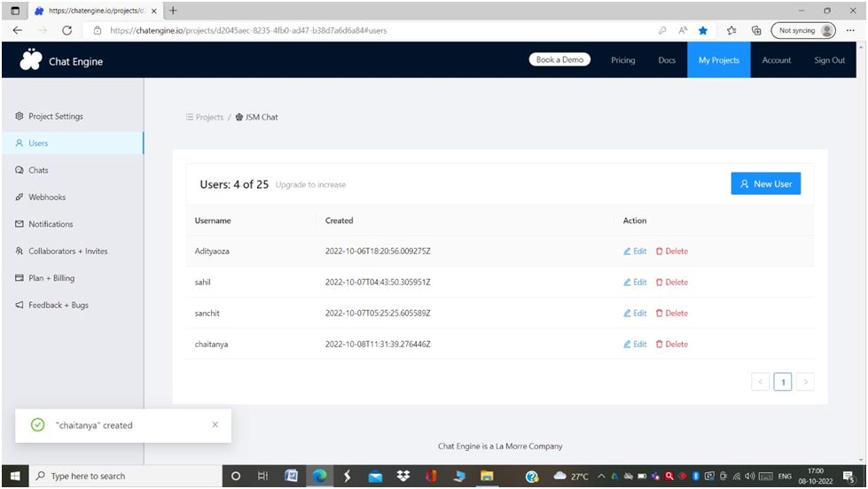Select page 1 in pagination
The width and height of the screenshot is (868, 489).
783,382
